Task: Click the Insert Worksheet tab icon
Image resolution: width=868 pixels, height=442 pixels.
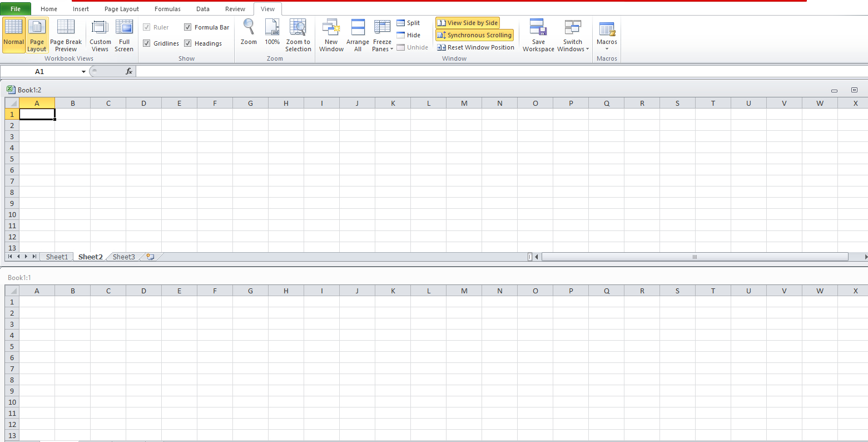Action: tap(150, 257)
